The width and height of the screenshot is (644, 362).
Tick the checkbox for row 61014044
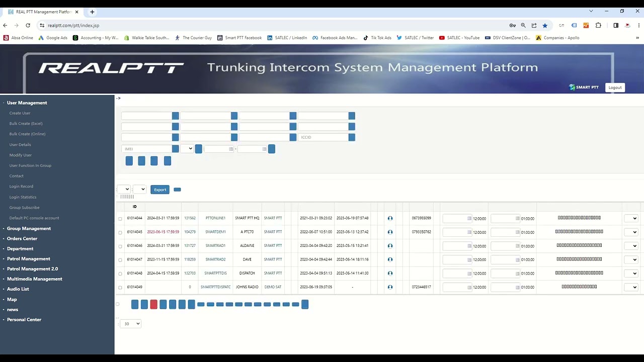coord(120,219)
